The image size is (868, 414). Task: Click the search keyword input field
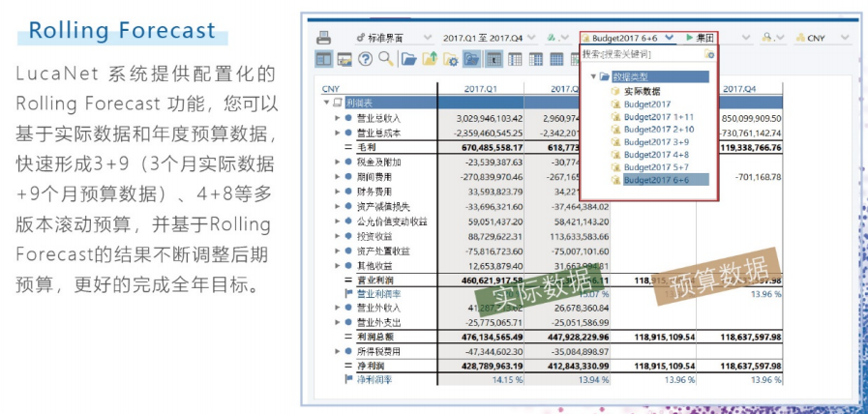click(642, 54)
